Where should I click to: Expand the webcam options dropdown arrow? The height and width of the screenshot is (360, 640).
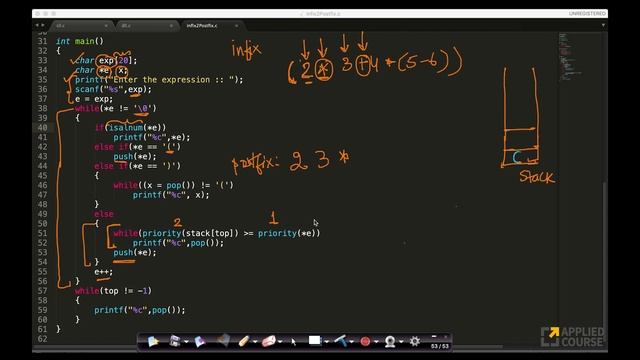pyautogui.click(x=402, y=342)
